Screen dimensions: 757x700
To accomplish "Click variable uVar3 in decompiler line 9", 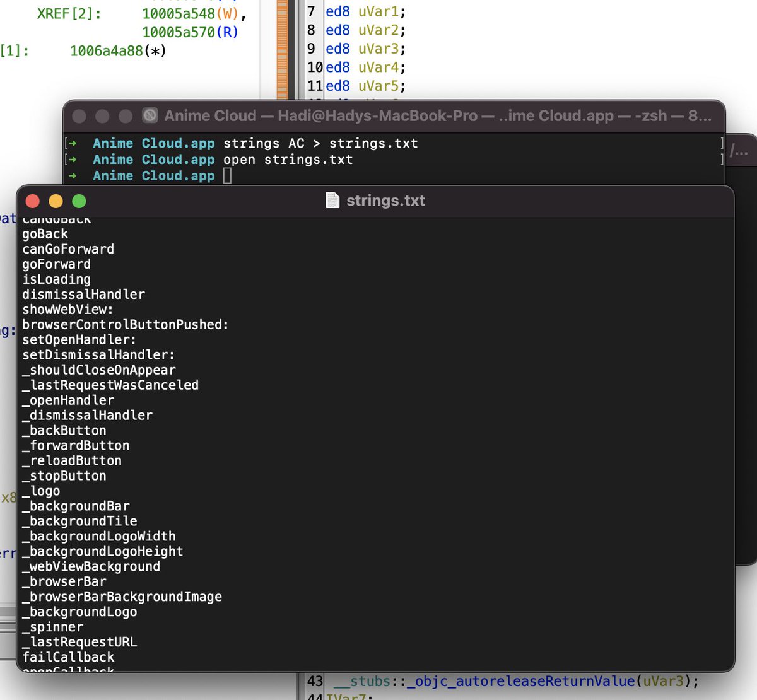I will [x=378, y=49].
